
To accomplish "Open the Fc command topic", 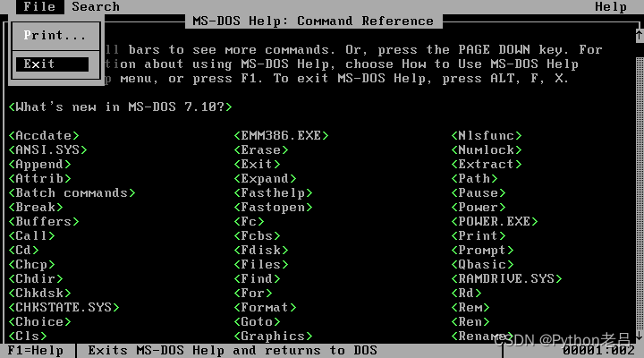I will point(250,222).
